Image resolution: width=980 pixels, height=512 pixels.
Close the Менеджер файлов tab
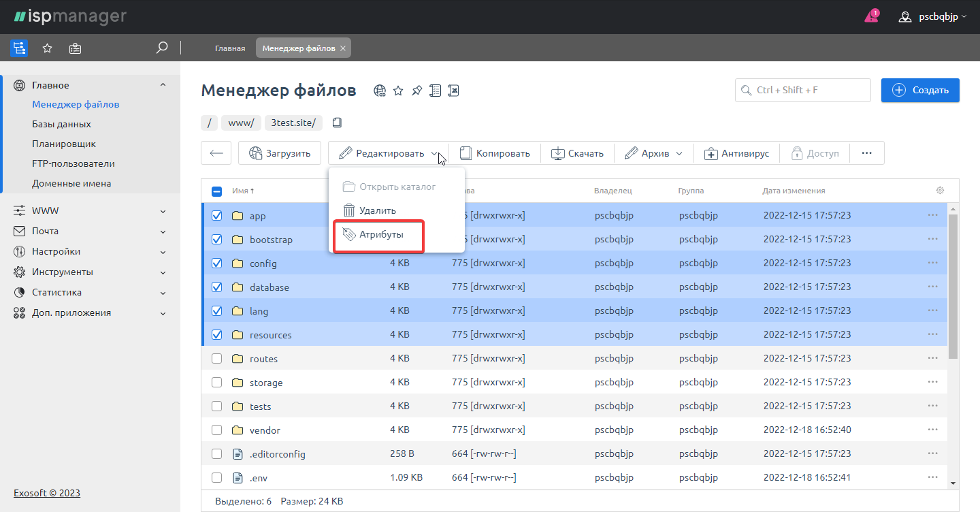pos(343,48)
